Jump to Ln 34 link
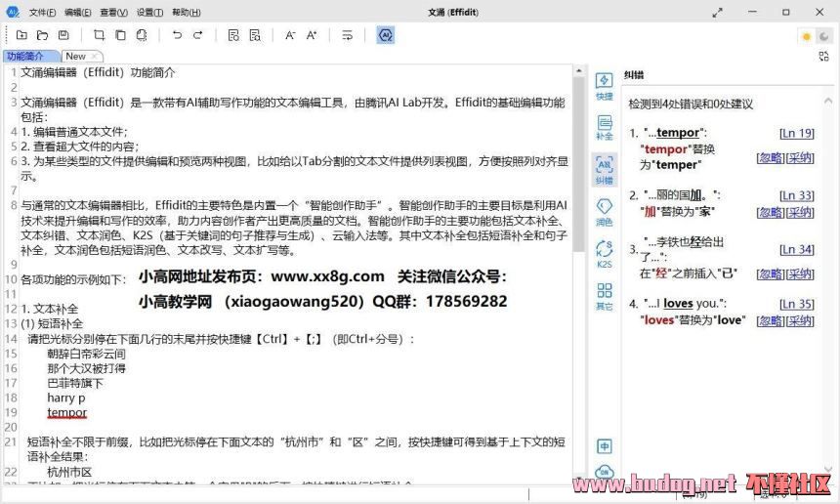840x504 pixels. pos(797,250)
